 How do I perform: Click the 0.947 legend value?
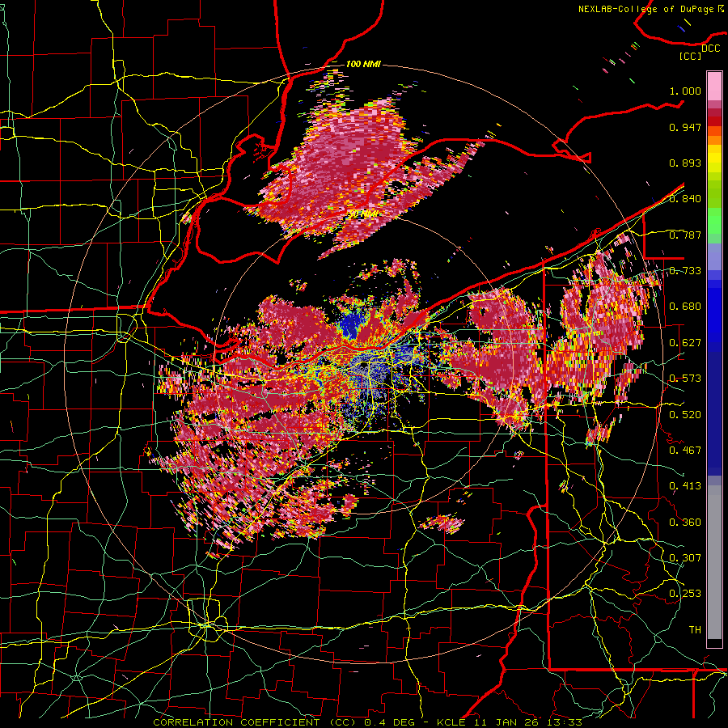coord(685,127)
